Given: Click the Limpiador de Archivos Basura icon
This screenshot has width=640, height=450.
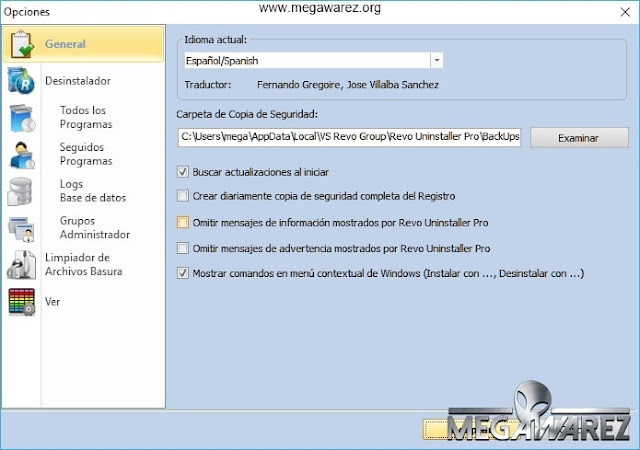Looking at the screenshot, I should pos(21,265).
